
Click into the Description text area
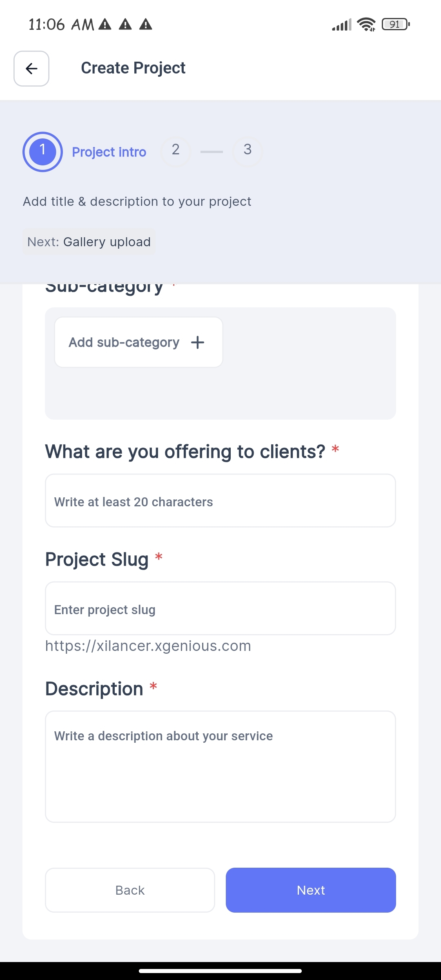point(220,766)
